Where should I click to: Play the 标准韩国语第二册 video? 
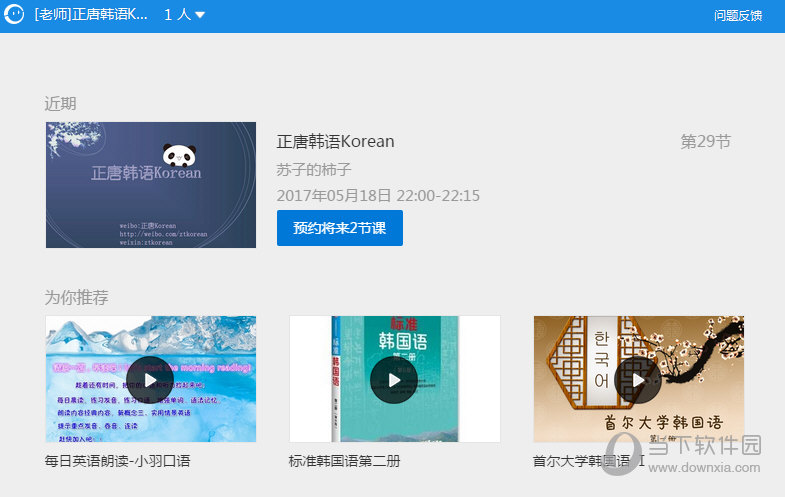pyautogui.click(x=394, y=379)
